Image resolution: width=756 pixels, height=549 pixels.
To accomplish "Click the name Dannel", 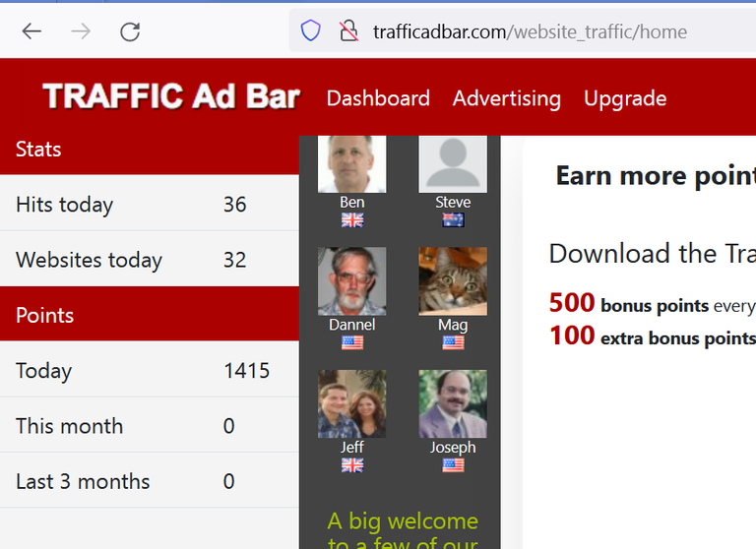I will (352, 325).
